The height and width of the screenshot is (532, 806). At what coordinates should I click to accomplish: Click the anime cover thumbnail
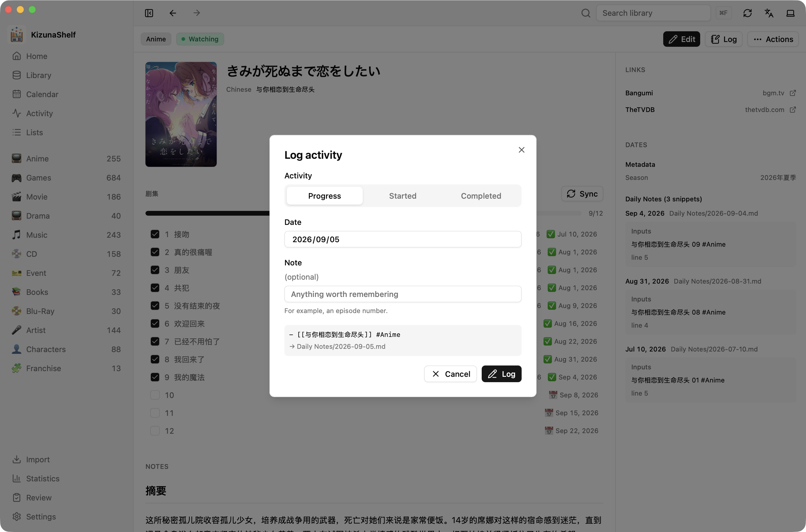coord(181,114)
